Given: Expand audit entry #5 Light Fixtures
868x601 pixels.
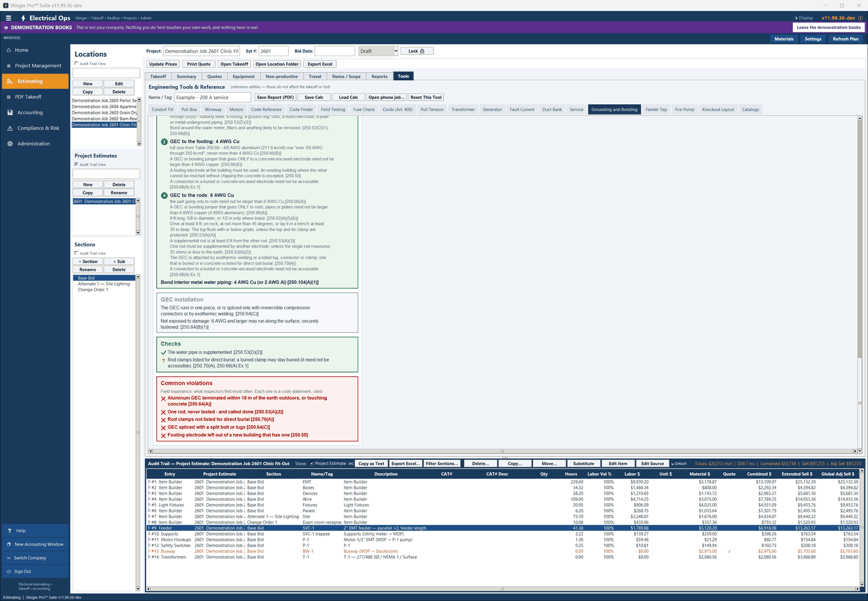Looking at the screenshot, I should [x=149, y=505].
